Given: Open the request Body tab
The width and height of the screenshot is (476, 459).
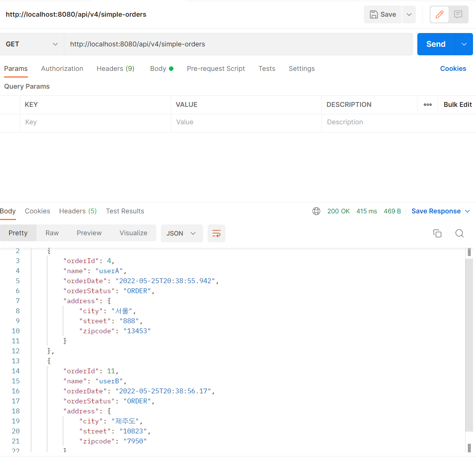Looking at the screenshot, I should [x=162, y=69].
